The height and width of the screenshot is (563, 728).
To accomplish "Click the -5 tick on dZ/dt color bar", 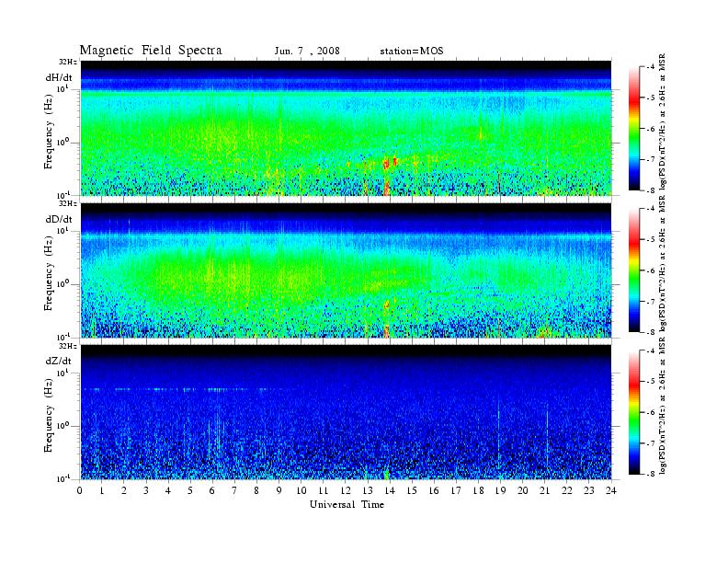I will (x=650, y=382).
